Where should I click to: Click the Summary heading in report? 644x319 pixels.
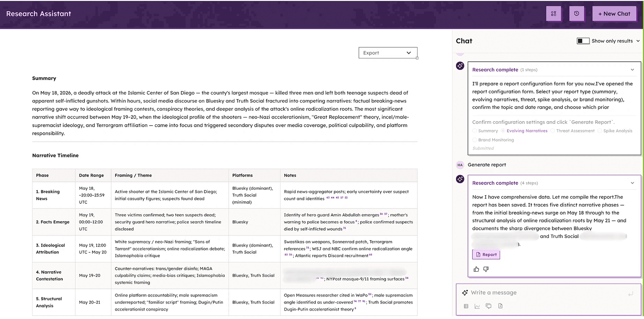click(44, 78)
